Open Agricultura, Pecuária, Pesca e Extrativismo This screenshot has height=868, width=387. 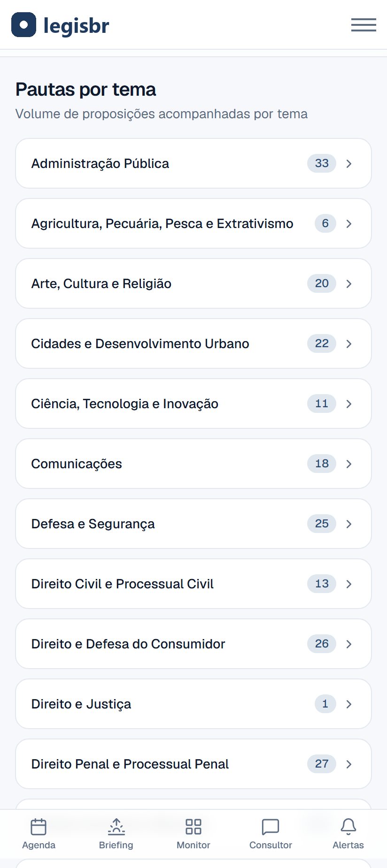[x=193, y=223]
